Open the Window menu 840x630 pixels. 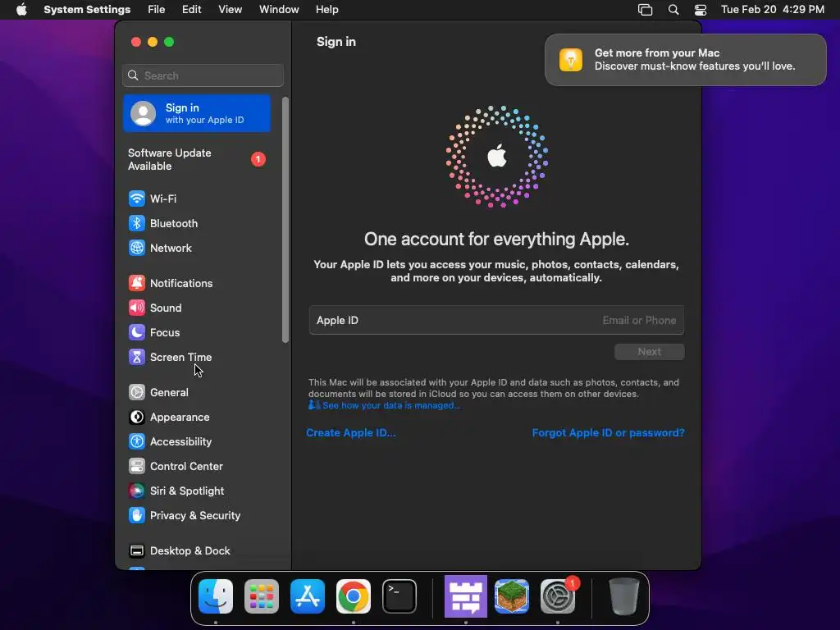coord(279,10)
